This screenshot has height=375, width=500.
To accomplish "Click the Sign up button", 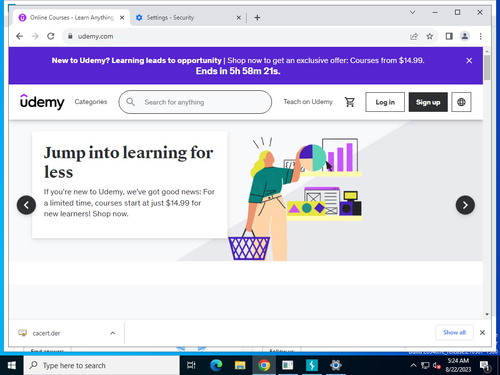I will pos(428,102).
